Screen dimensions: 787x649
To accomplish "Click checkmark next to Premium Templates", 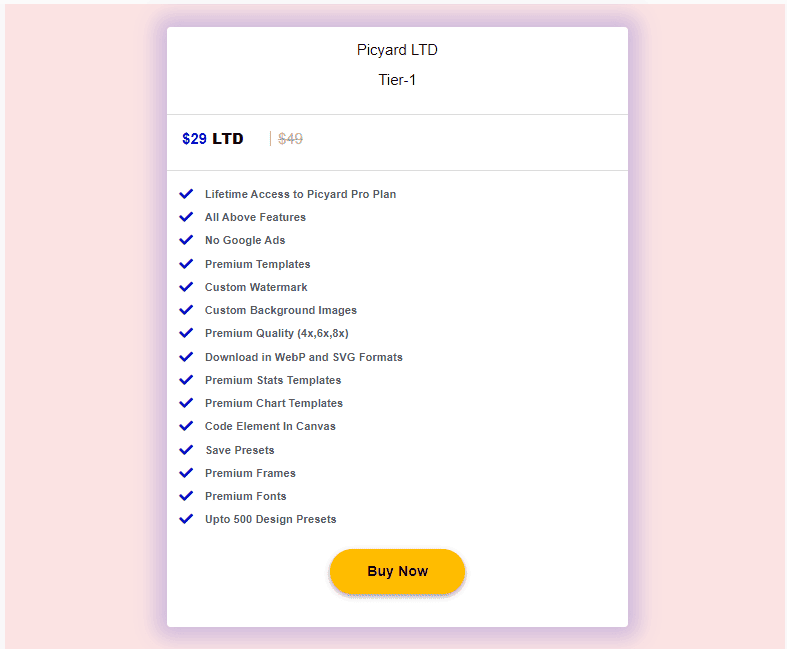I will (186, 264).
